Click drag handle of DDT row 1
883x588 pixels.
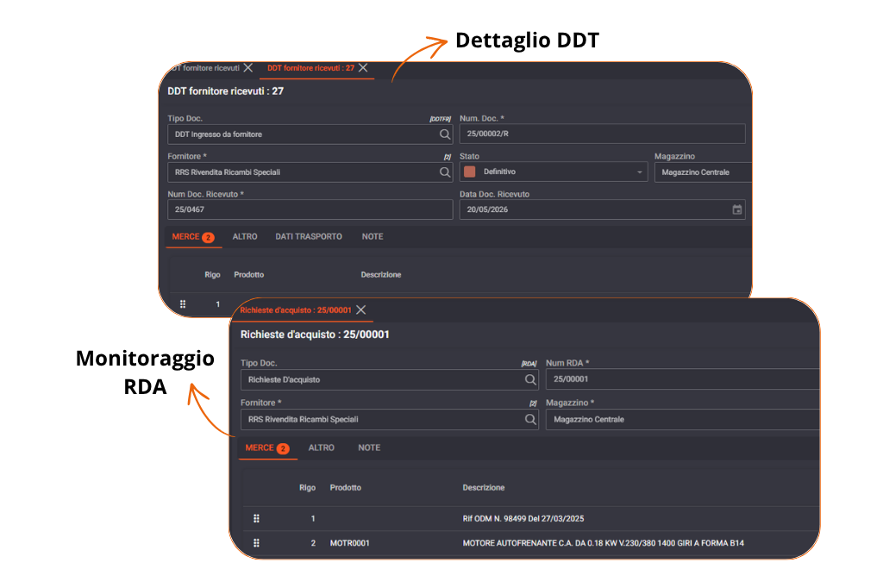tap(183, 304)
